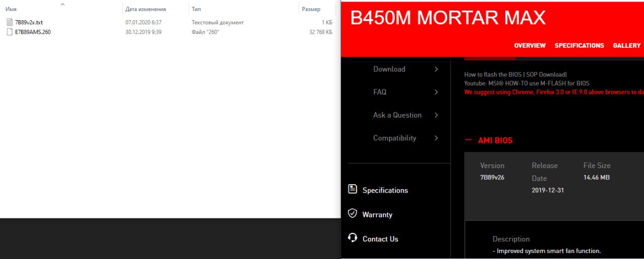
Task: Open the Specifications sidebar link
Action: (x=385, y=190)
